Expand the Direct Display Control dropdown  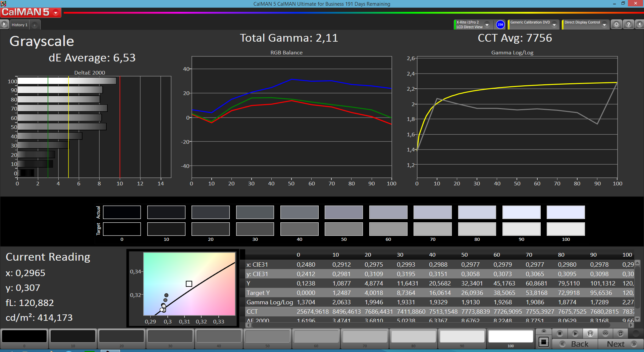click(x=604, y=25)
